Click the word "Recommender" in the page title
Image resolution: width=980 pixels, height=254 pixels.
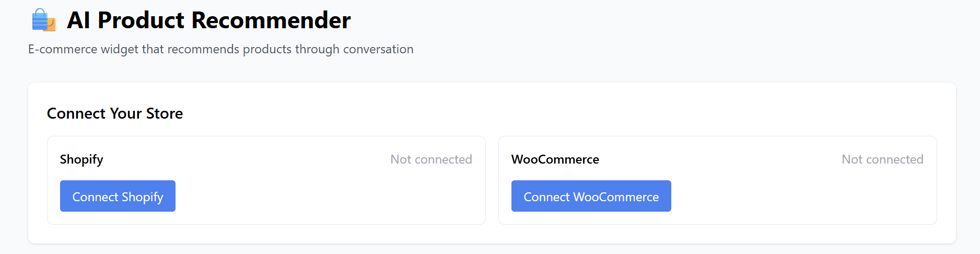(271, 20)
